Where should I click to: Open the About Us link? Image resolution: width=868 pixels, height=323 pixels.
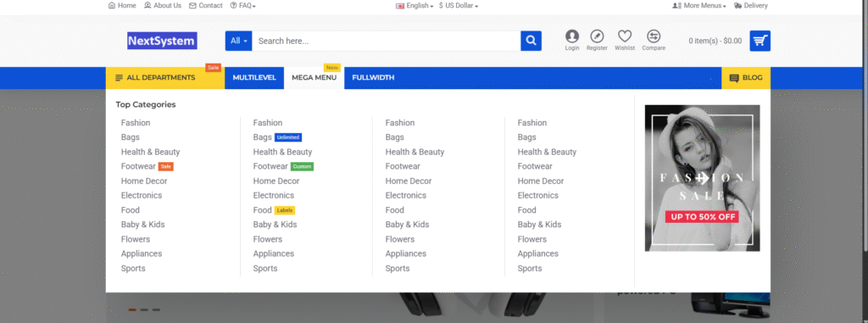tap(163, 6)
